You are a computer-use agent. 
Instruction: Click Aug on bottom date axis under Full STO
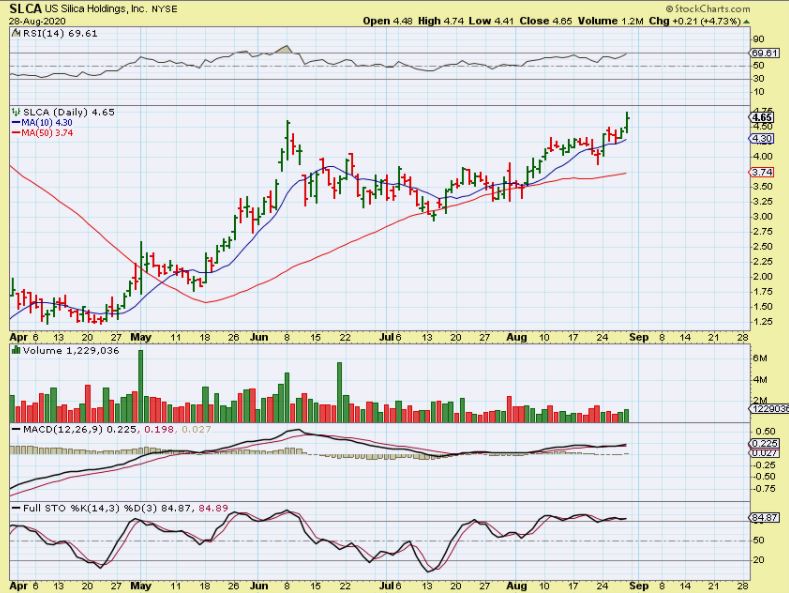pos(517,586)
